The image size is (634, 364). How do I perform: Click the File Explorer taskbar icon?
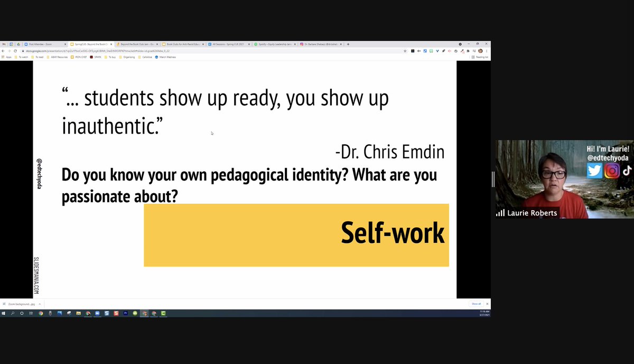(x=79, y=313)
